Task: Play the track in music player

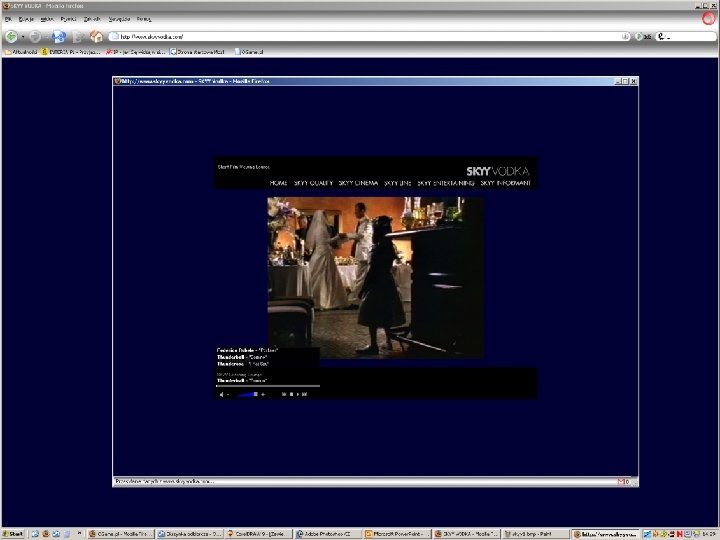Action: tap(298, 394)
